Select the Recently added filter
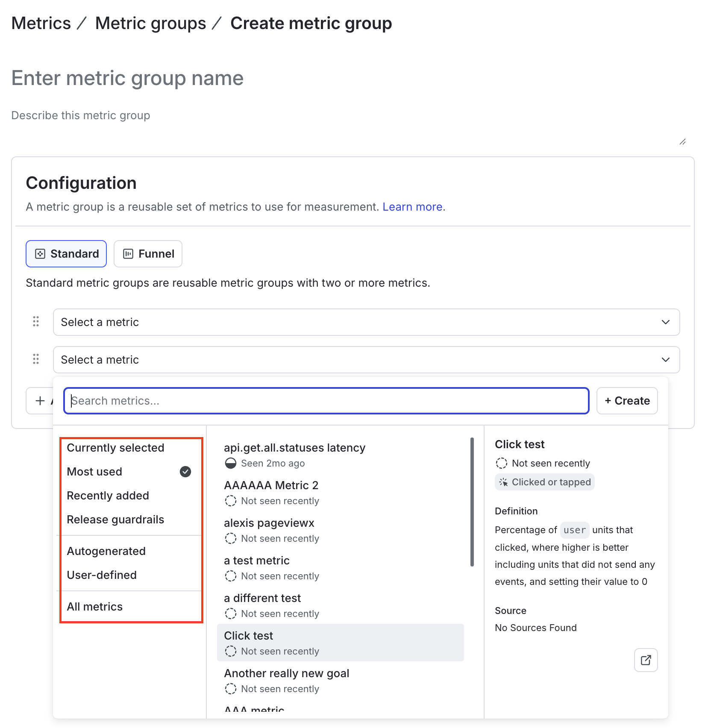The image size is (705, 728). click(108, 496)
